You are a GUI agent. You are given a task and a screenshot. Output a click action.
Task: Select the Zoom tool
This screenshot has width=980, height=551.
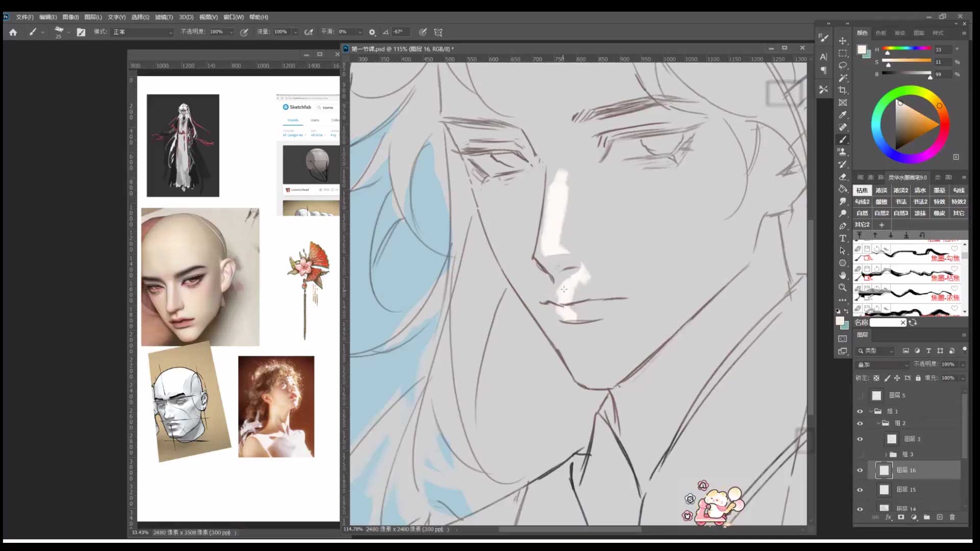pyautogui.click(x=843, y=288)
